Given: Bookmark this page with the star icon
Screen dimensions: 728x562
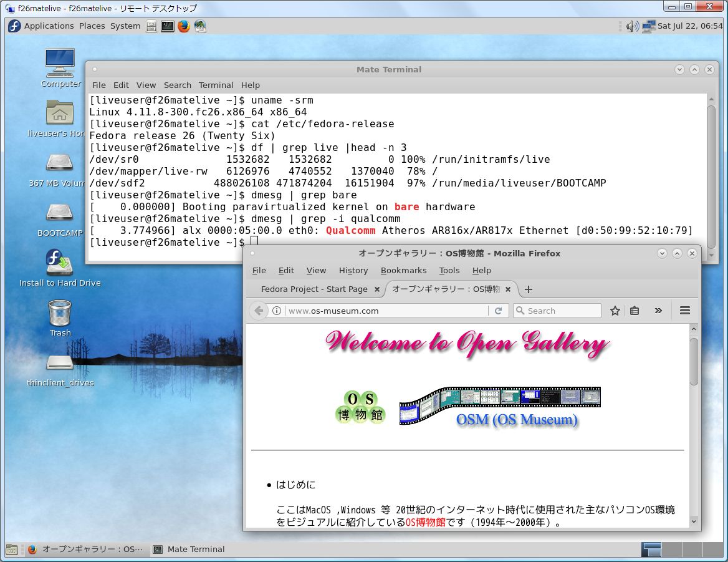Looking at the screenshot, I should 615,311.
